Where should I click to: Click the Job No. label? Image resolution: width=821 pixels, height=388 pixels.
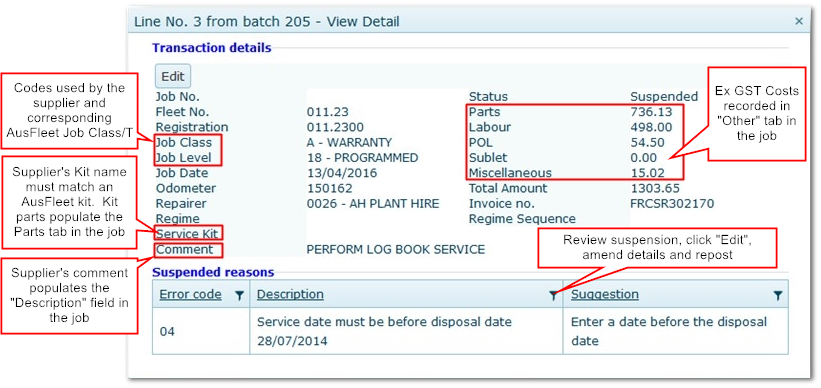177,97
